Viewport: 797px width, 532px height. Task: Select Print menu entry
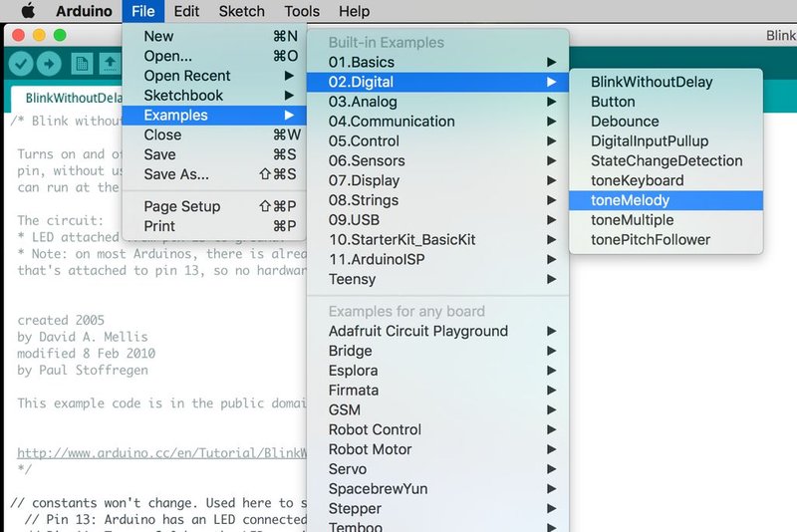click(x=214, y=226)
